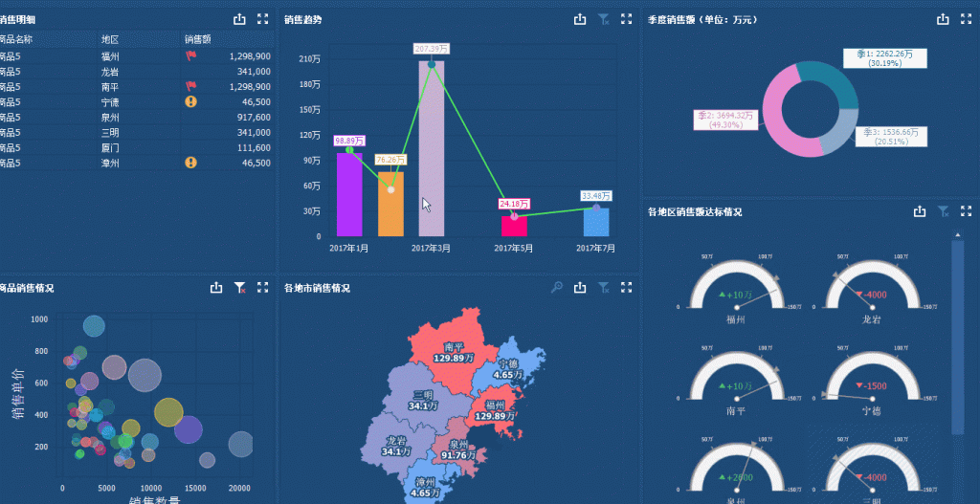
Task: Clear filter in 商品销售情况 panel
Action: [239, 287]
